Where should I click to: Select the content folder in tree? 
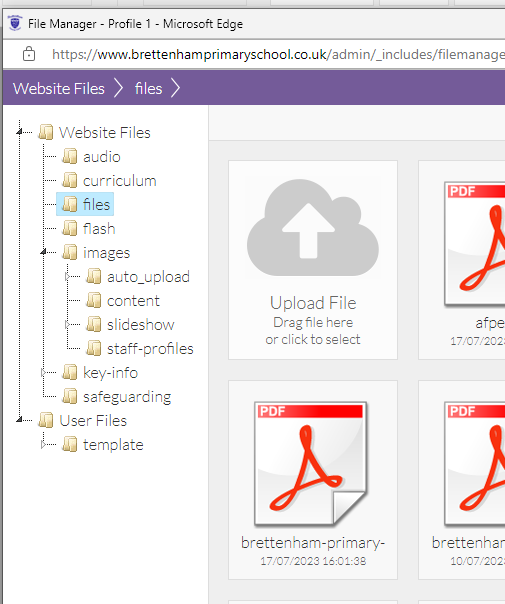tap(133, 300)
